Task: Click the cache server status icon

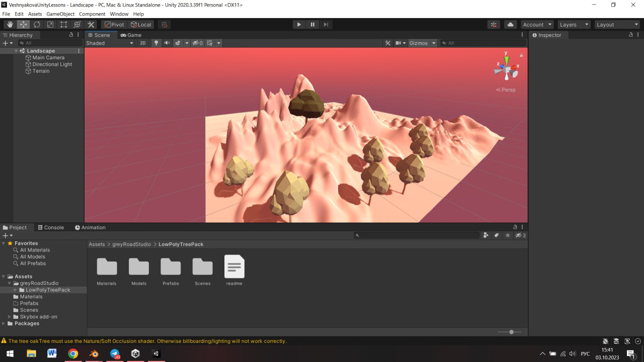Action: (616, 341)
